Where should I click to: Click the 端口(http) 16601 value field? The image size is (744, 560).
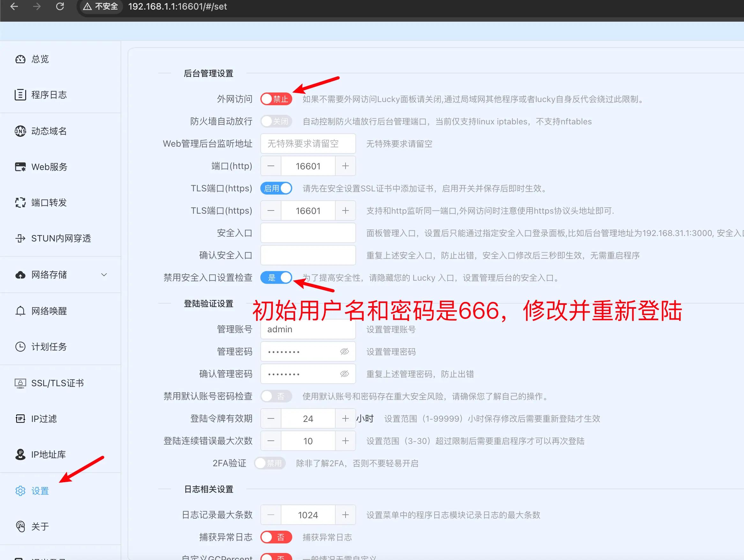click(x=308, y=166)
